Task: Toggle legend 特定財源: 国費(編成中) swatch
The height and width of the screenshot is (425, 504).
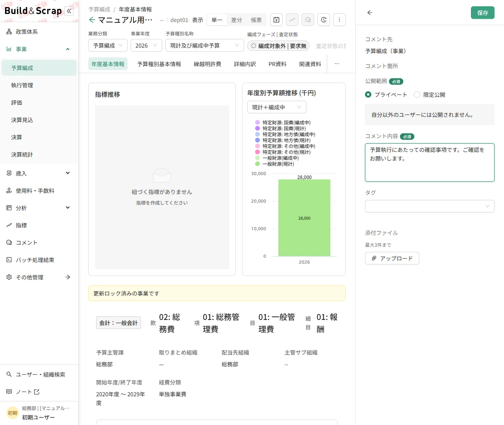Action: click(x=258, y=122)
